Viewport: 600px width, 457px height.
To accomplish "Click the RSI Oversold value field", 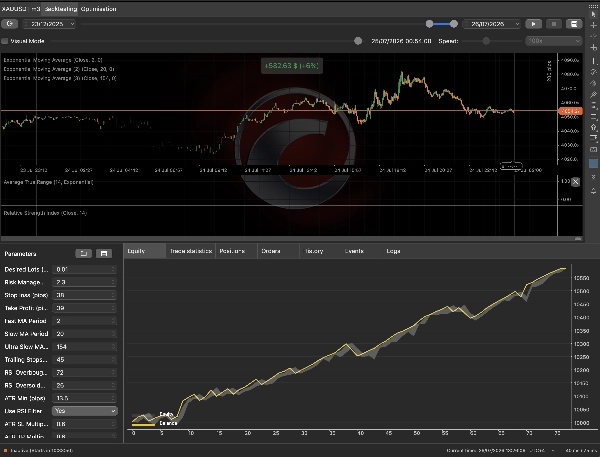I will coord(84,385).
